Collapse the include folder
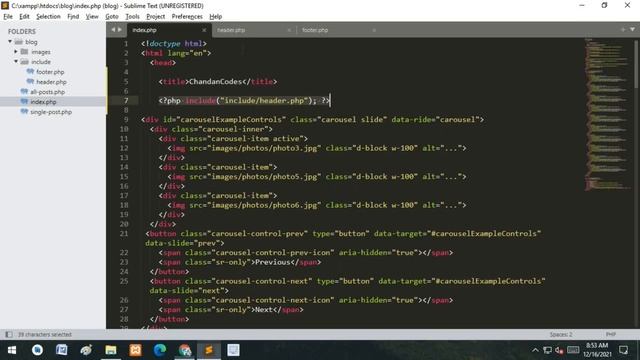640x360 pixels. [x=16, y=62]
